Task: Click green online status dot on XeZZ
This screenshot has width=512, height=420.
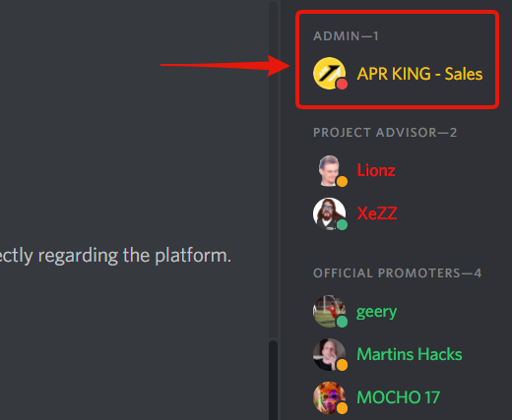Action: point(342,225)
